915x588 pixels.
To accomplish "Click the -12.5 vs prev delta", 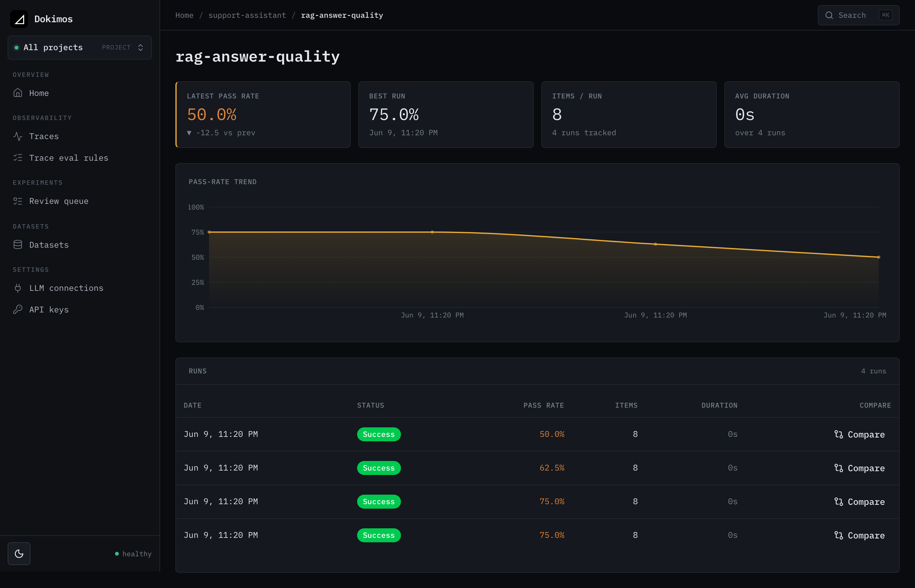I will 221,133.
